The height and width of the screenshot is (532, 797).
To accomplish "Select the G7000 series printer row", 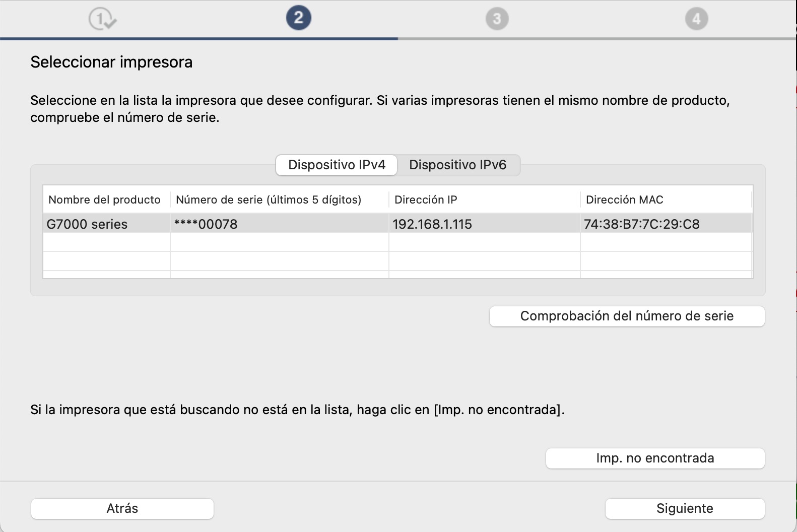I will coord(87,224).
